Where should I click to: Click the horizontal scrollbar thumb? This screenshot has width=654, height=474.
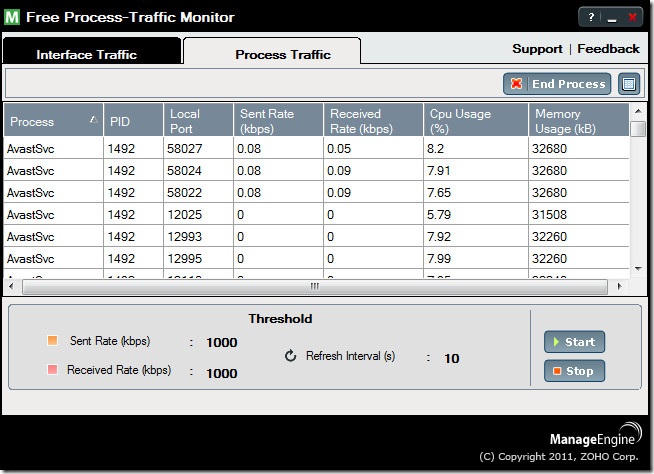tap(315, 287)
